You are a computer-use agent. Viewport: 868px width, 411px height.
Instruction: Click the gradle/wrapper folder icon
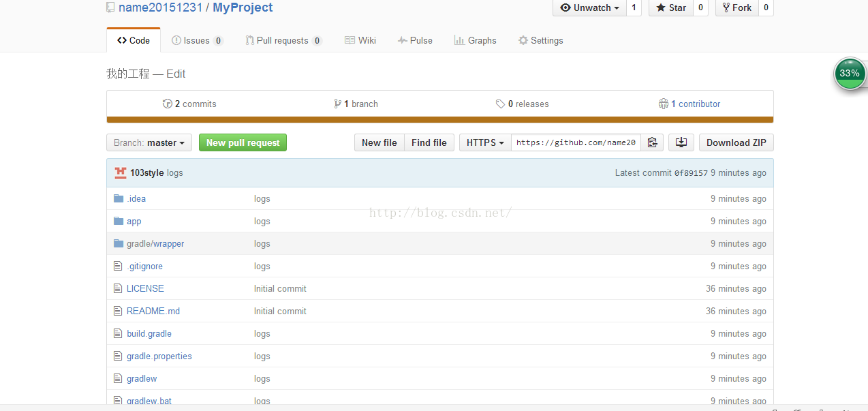[x=119, y=243]
